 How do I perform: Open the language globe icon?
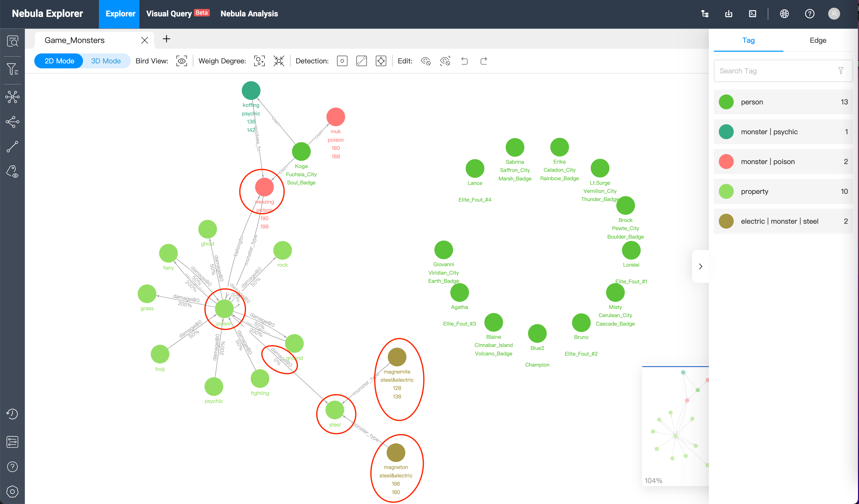784,14
